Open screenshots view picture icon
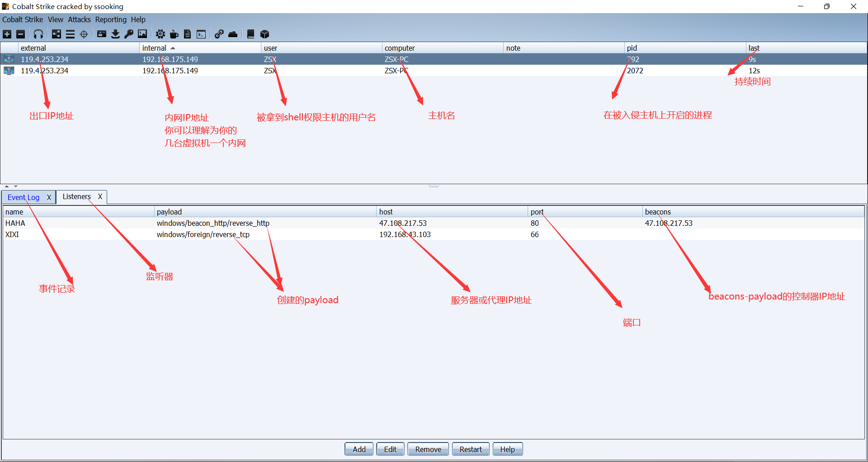The height and width of the screenshot is (462, 868). point(142,34)
